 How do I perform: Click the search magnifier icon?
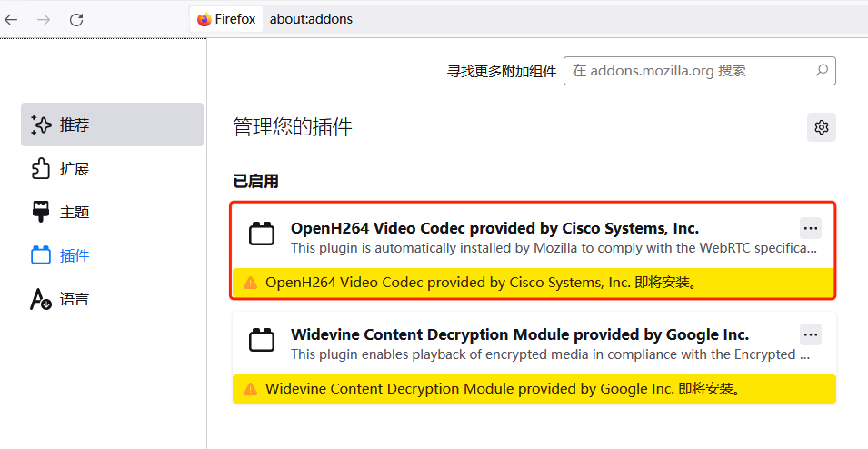click(x=822, y=70)
